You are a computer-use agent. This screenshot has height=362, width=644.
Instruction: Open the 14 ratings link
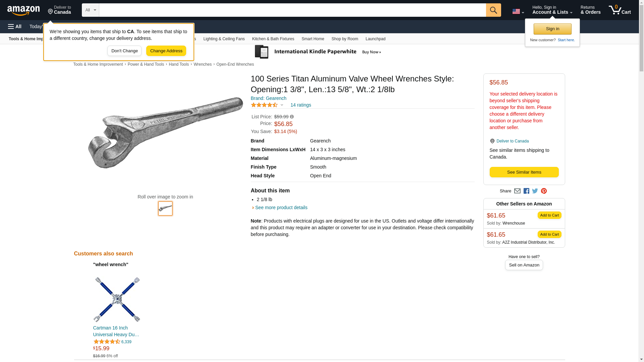[301, 105]
